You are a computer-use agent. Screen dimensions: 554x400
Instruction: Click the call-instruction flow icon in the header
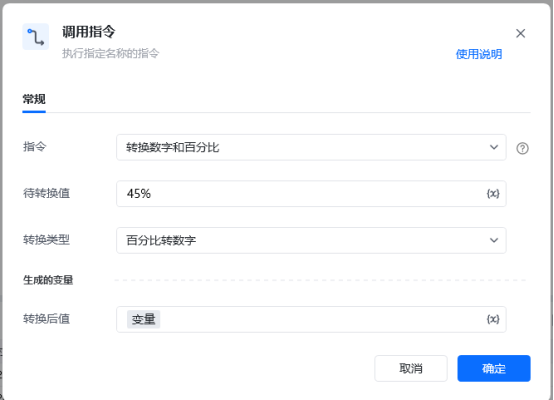pyautogui.click(x=36, y=37)
